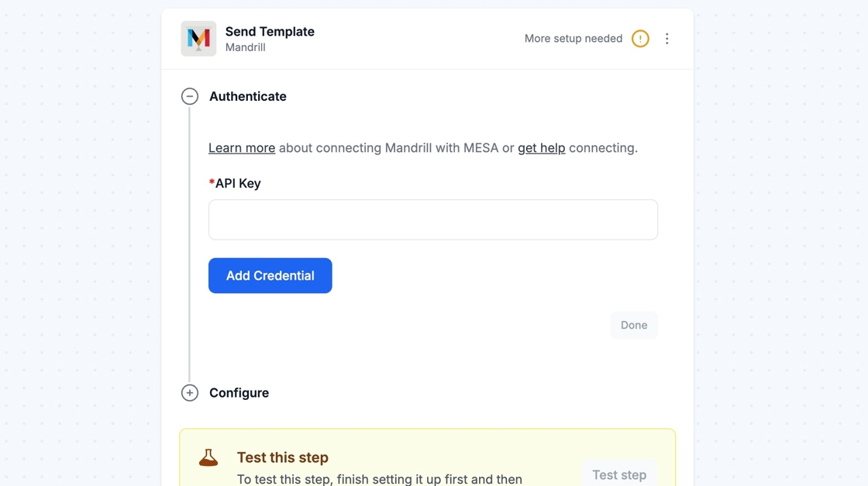Click the Test step button
Viewport: 868px width, 486px height.
point(618,474)
